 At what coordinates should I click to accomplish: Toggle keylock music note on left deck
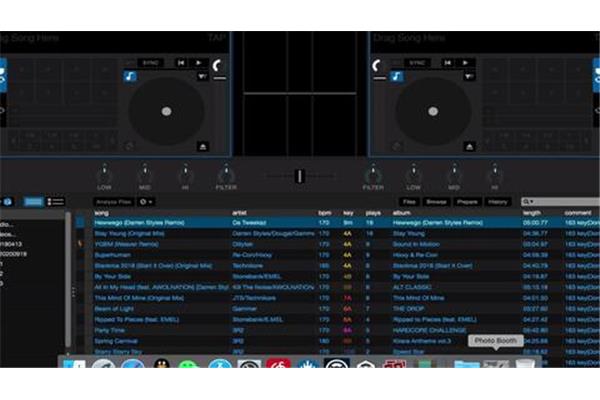130,76
